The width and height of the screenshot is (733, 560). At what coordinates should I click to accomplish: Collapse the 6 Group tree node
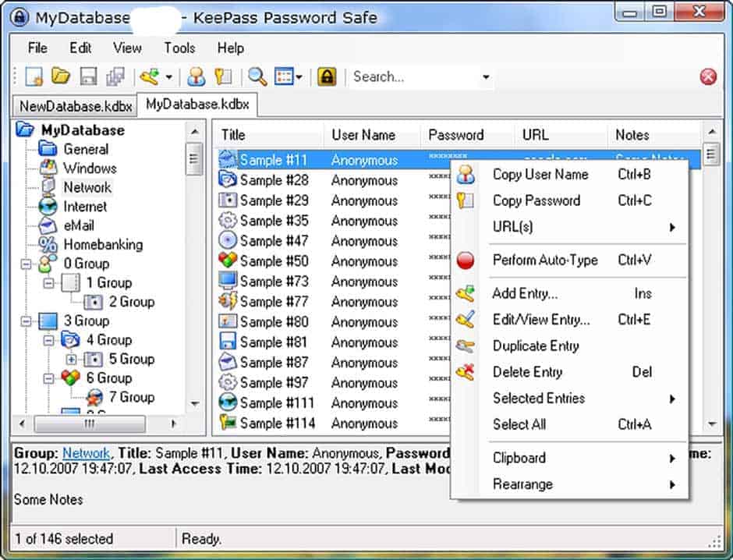click(48, 378)
